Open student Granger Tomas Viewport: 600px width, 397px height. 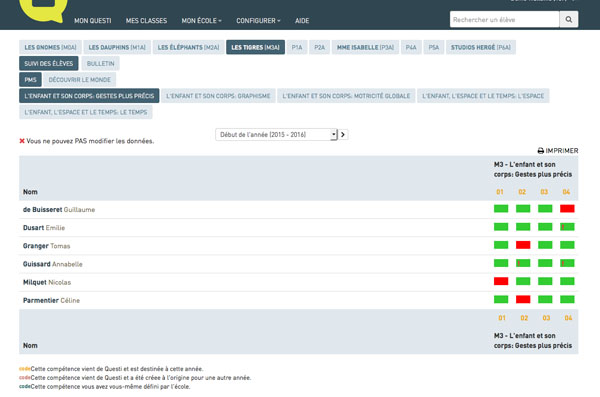pos(47,246)
